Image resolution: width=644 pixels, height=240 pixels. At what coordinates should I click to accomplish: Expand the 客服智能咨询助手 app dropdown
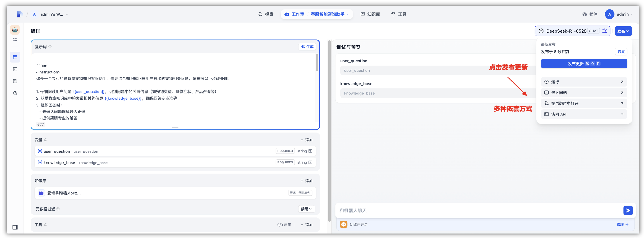point(329,14)
